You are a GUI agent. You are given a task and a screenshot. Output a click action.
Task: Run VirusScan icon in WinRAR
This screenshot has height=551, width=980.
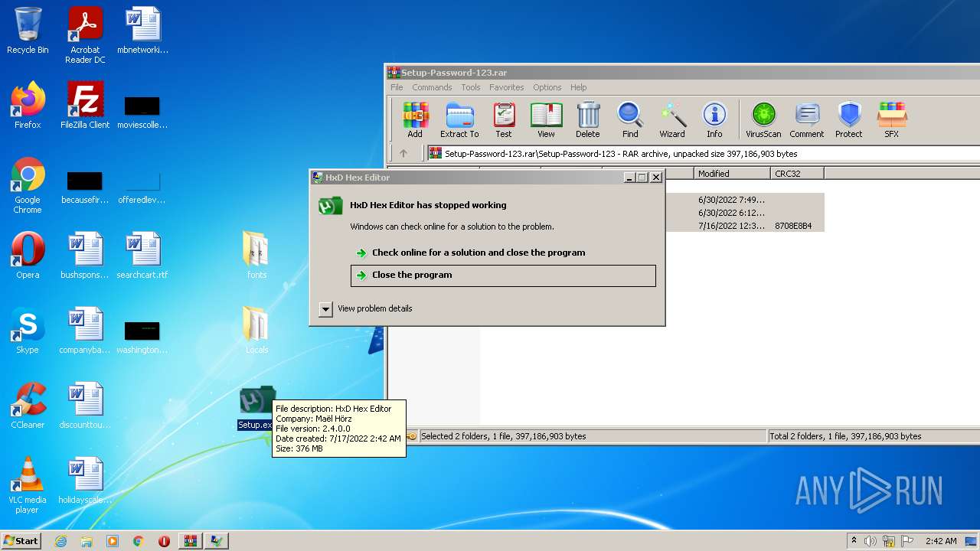[763, 120]
